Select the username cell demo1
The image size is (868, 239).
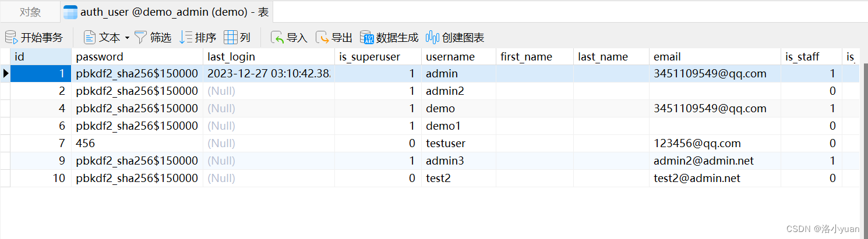point(458,126)
